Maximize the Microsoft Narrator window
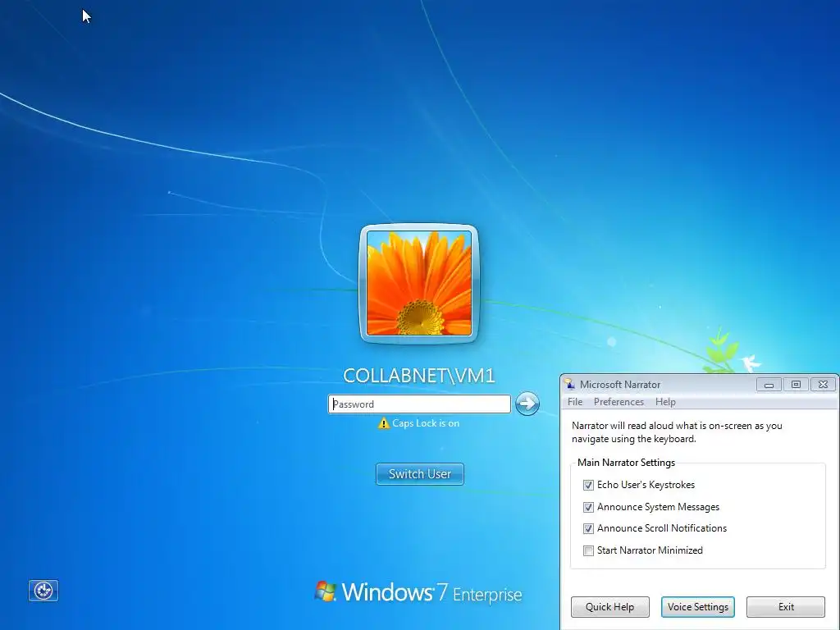The width and height of the screenshot is (840, 630). (796, 385)
